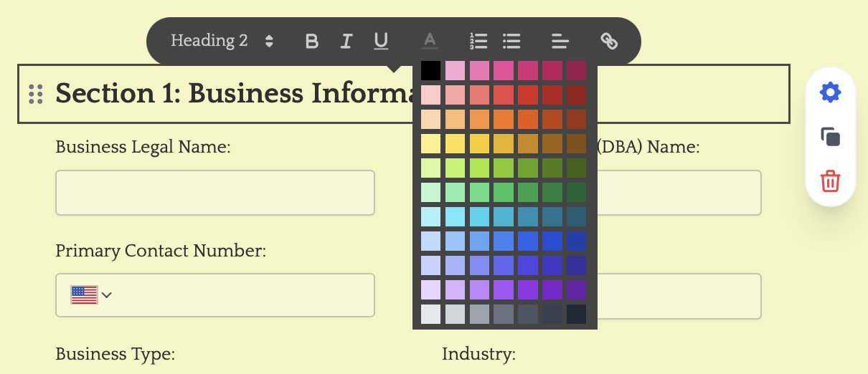Pick the lightest green-lime swatch
The image size is (868, 374).
click(x=430, y=168)
